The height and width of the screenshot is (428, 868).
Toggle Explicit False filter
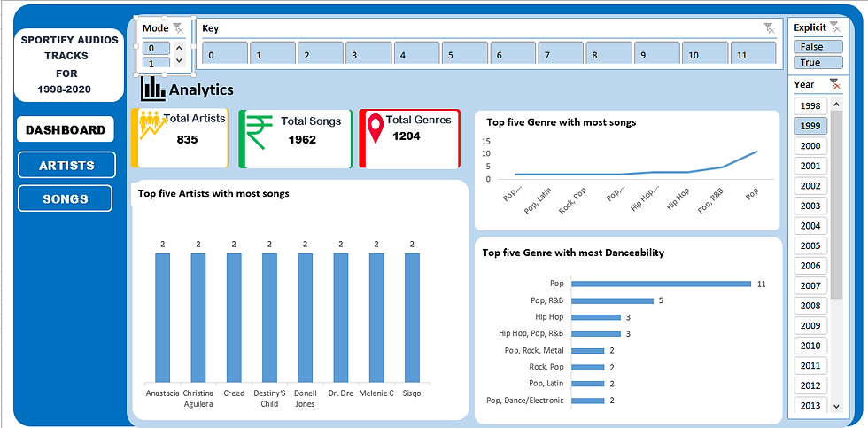pos(818,47)
